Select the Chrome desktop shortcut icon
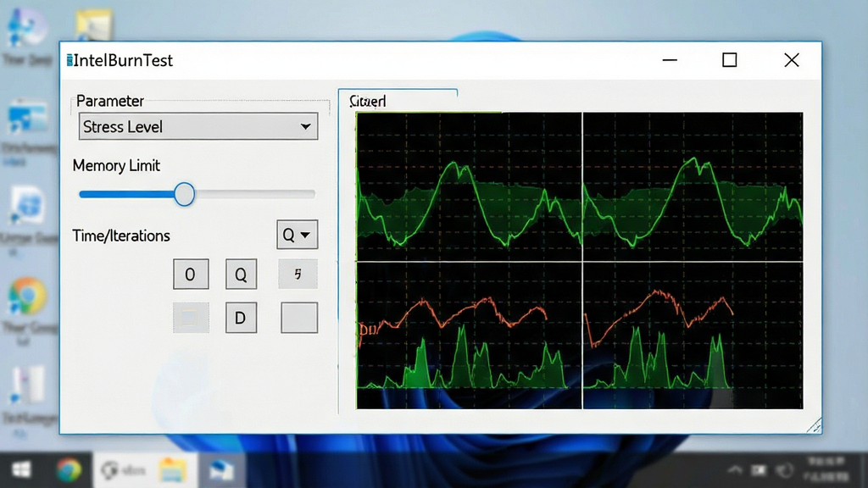Image resolution: width=868 pixels, height=488 pixels. (26, 296)
